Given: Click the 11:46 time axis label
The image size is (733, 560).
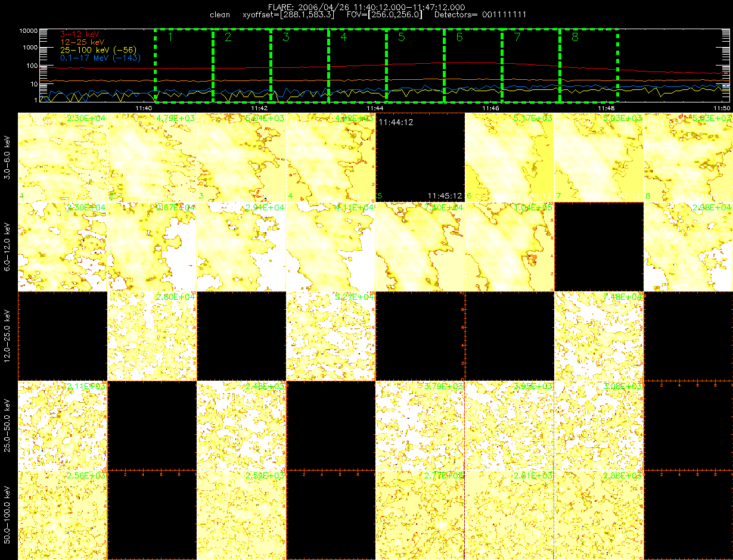Looking at the screenshot, I should tap(490, 108).
